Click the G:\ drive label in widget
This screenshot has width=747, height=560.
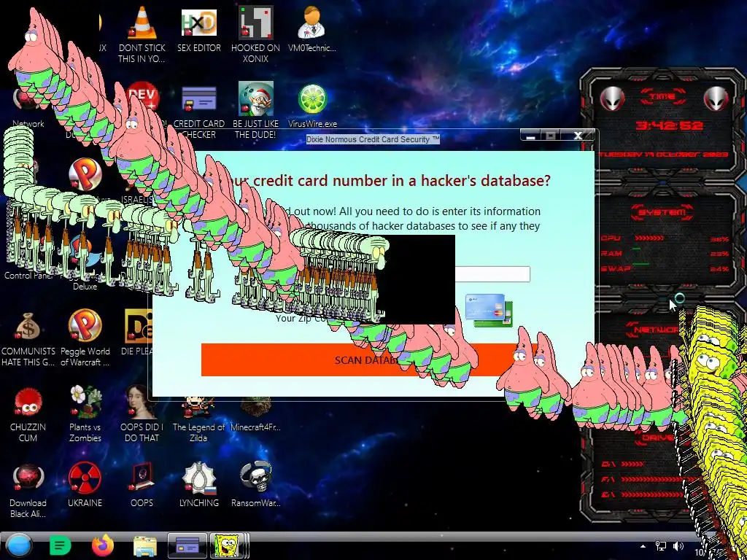608,494
